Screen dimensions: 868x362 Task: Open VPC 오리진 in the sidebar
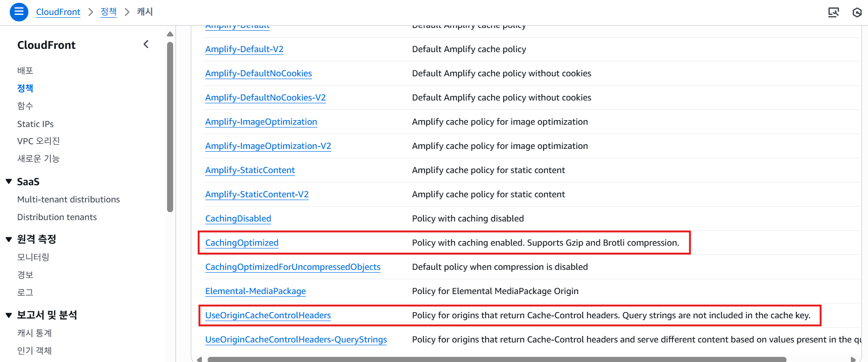pos(39,141)
